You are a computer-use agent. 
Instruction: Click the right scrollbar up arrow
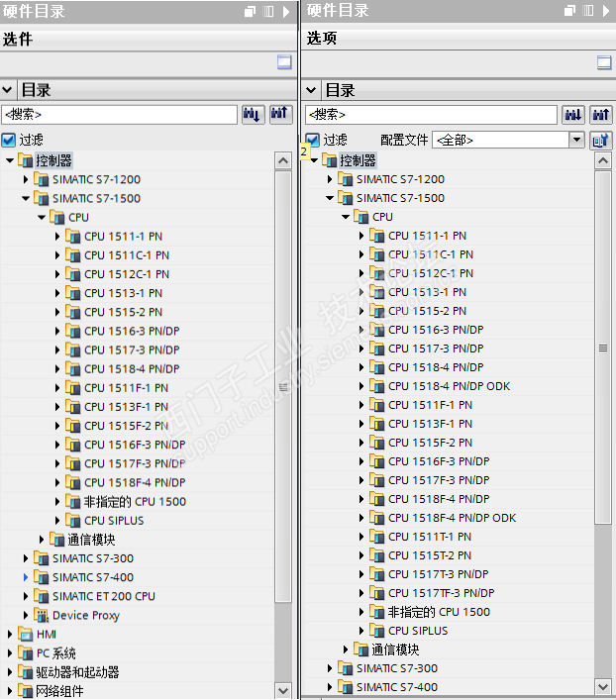pos(603,160)
